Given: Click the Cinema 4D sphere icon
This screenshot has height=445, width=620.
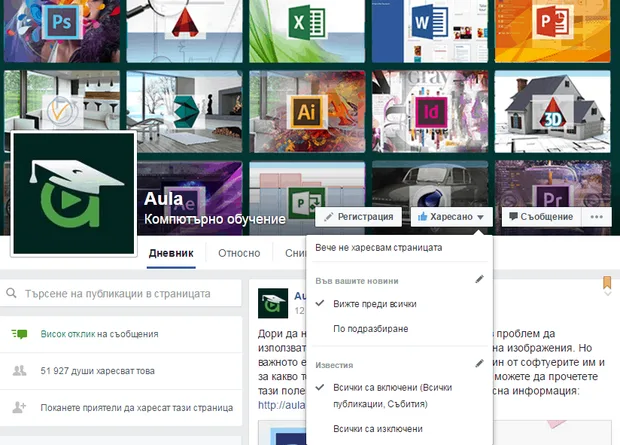Looking at the screenshot, I should pos(430,197).
